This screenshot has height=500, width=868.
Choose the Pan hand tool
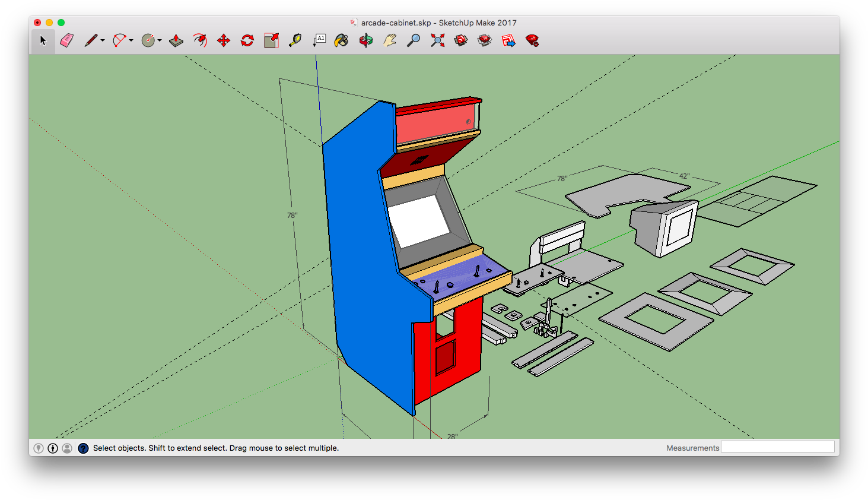pos(390,40)
